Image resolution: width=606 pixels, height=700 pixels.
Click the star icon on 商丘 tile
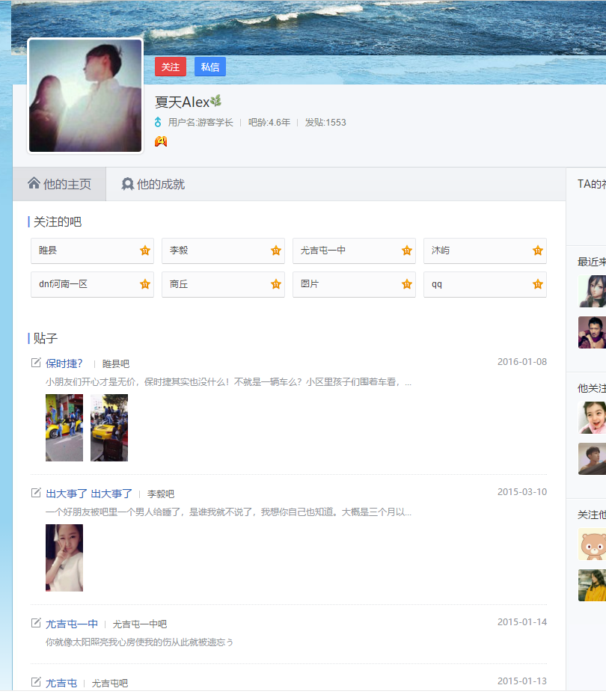pyautogui.click(x=276, y=284)
